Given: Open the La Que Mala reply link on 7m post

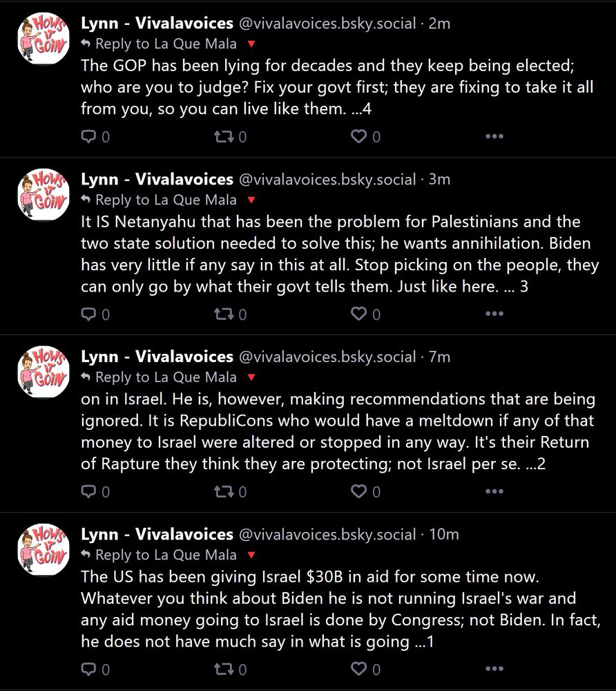Looking at the screenshot, I should coord(169,377).
